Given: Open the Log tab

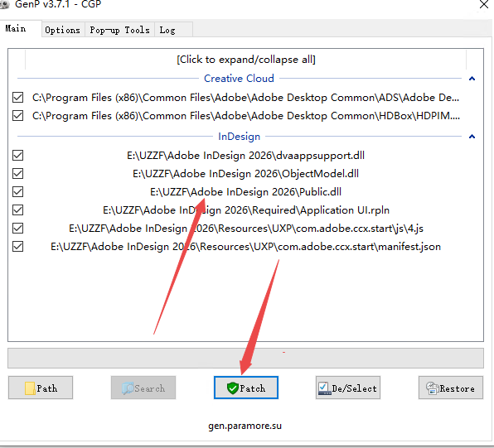Looking at the screenshot, I should tap(167, 30).
